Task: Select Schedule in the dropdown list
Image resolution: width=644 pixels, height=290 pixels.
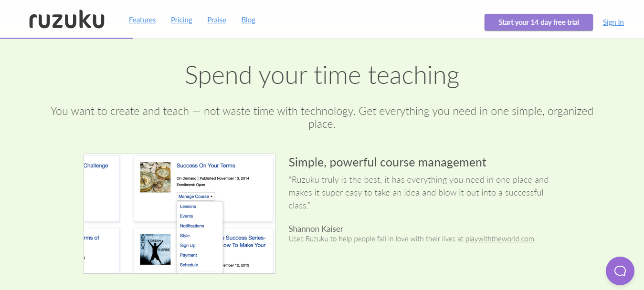Action: 189,265
